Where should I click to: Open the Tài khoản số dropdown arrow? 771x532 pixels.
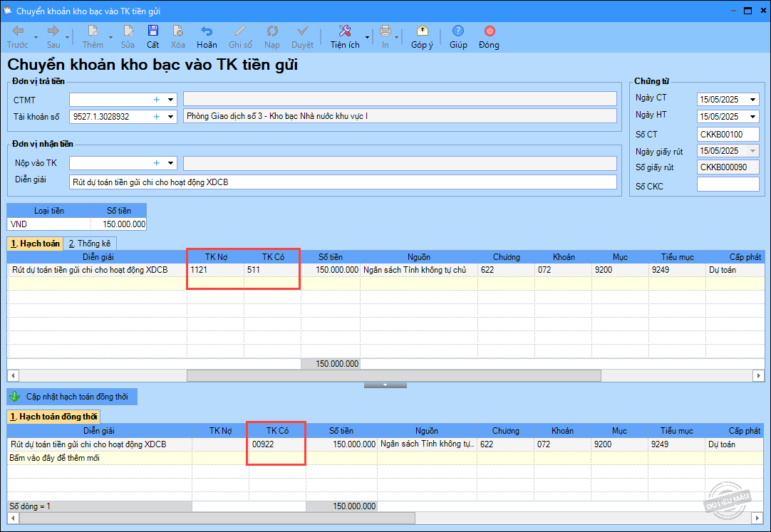[170, 116]
